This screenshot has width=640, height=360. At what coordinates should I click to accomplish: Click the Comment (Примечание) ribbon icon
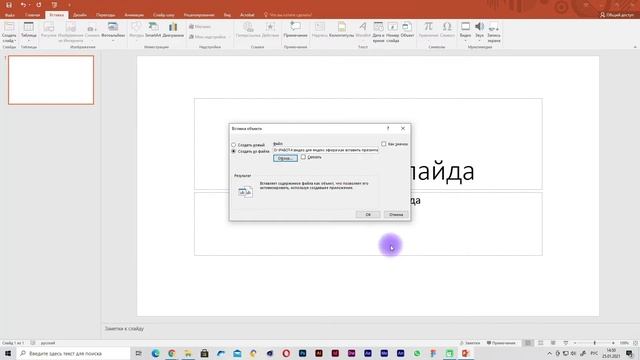pyautogui.click(x=296, y=27)
